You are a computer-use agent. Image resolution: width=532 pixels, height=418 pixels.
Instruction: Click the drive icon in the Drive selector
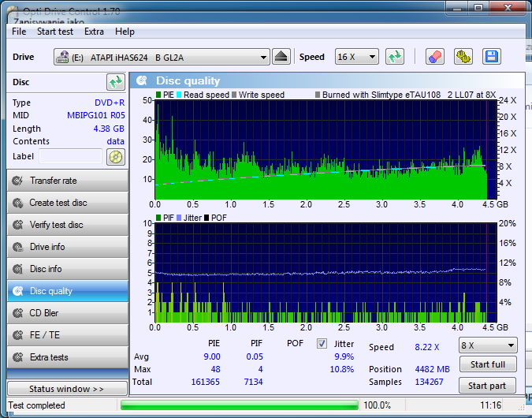[62, 57]
